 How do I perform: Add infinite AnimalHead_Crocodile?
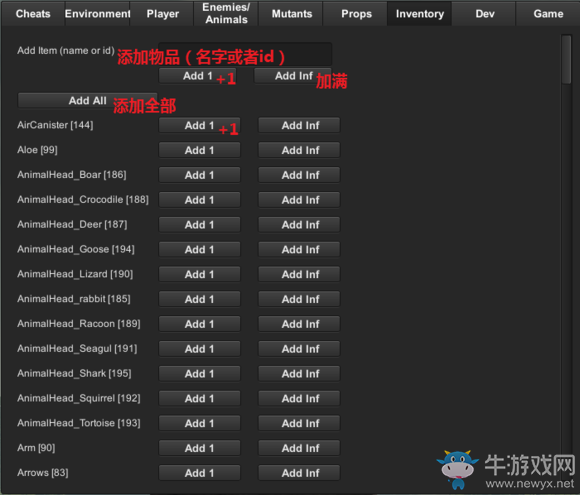click(x=299, y=200)
